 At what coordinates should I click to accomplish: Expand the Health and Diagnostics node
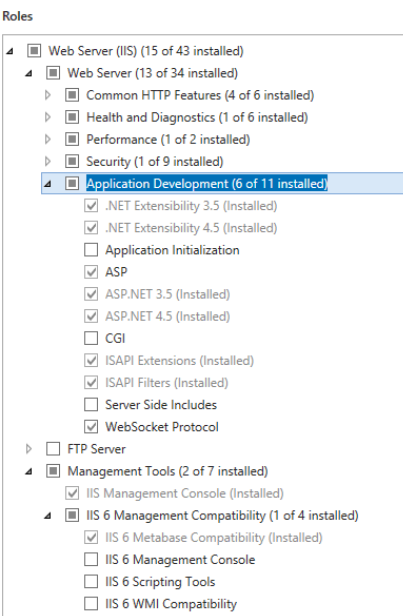tap(48, 117)
